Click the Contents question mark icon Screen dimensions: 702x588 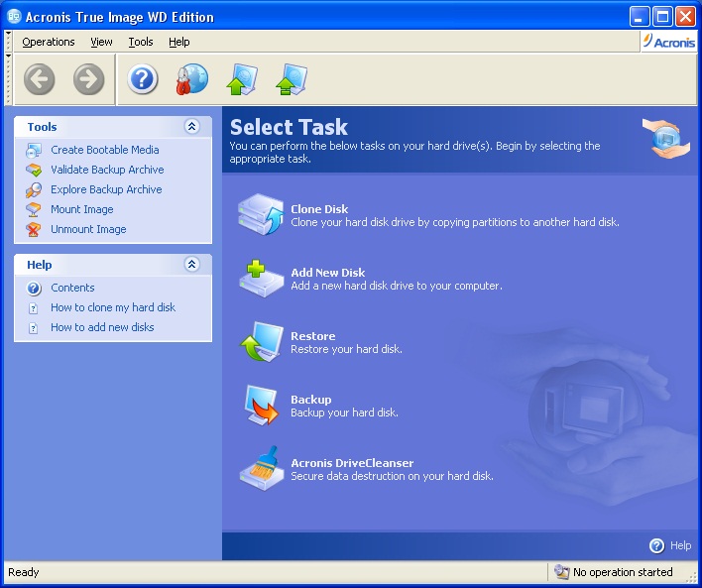[34, 288]
